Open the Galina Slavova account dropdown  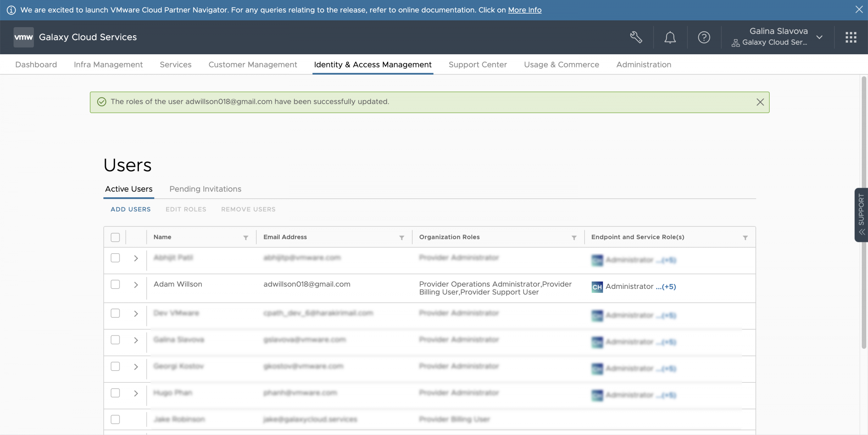coord(819,37)
